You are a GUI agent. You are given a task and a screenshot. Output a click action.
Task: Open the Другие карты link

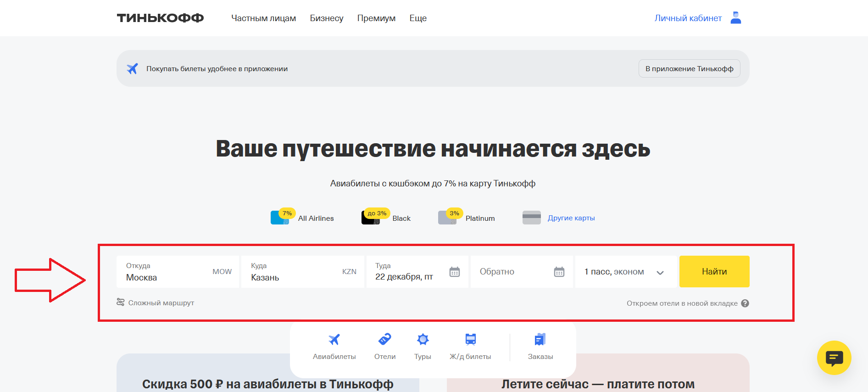point(571,218)
